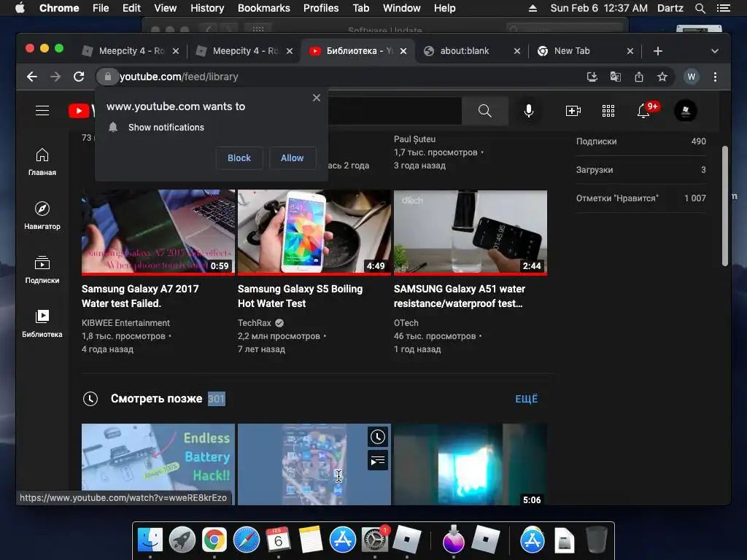
Task: Click the Подписки 490 stats row
Action: [x=640, y=141]
